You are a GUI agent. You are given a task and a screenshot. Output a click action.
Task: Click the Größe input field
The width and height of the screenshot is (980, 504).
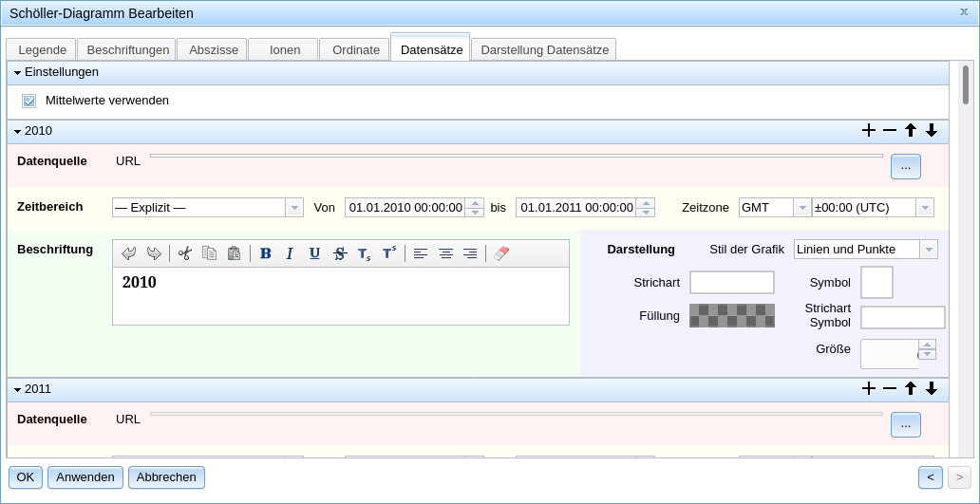click(890, 354)
